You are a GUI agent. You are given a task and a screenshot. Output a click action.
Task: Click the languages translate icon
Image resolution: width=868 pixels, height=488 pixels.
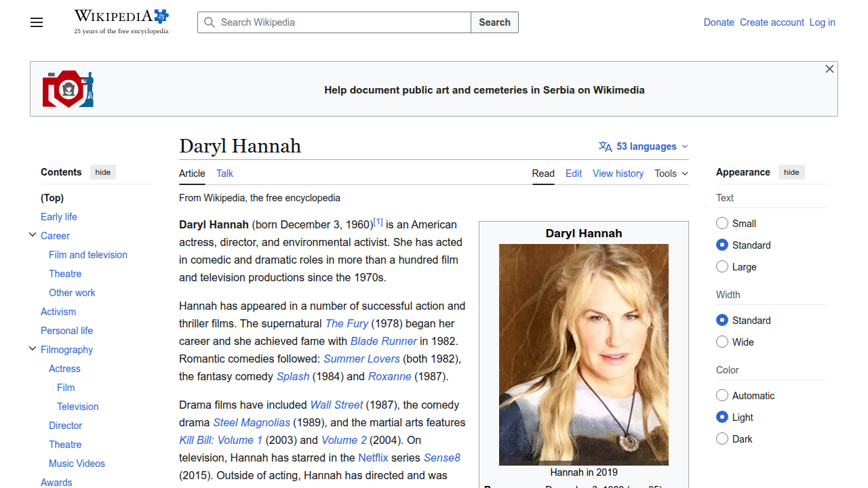605,146
